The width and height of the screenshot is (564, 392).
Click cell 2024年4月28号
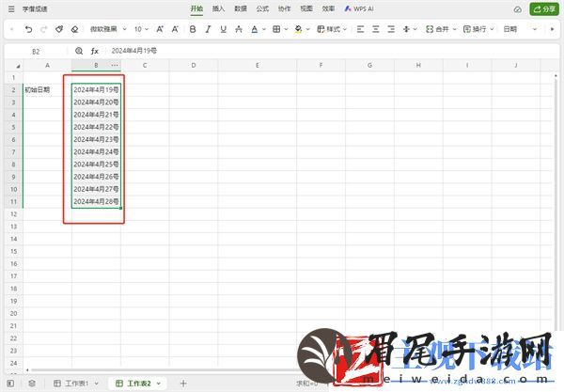(x=96, y=201)
